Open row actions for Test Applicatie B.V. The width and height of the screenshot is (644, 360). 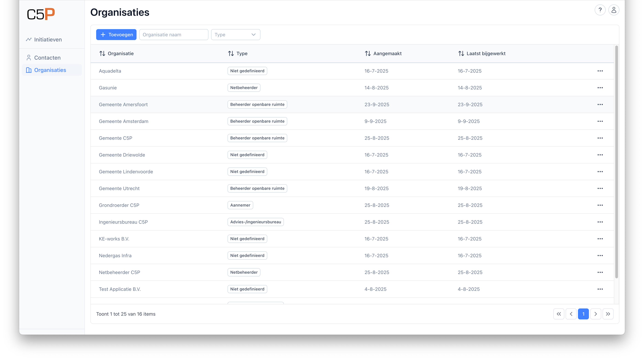coord(600,289)
